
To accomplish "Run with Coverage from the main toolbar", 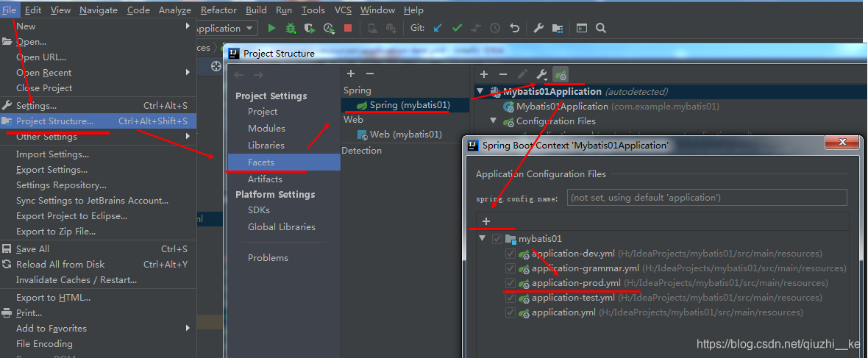I will (310, 28).
